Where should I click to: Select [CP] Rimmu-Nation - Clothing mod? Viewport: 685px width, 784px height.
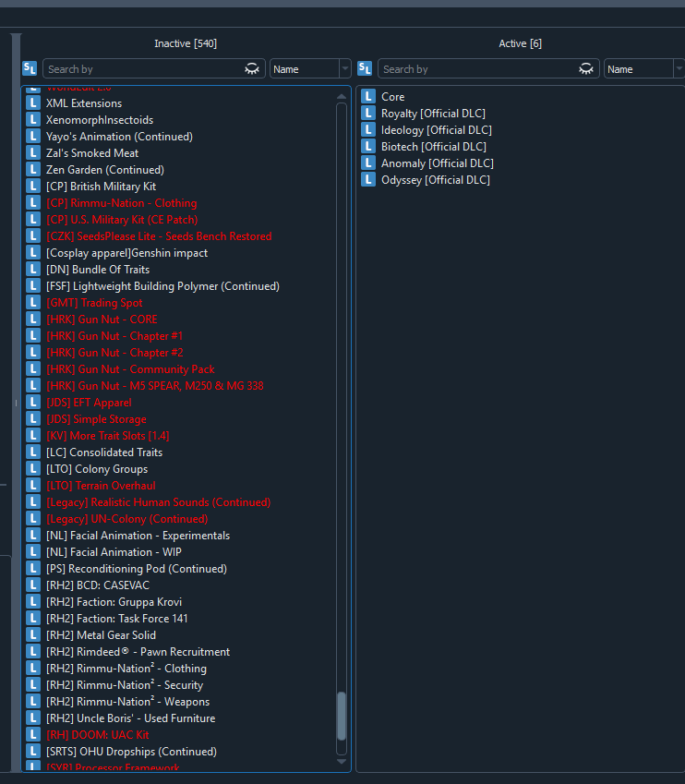click(122, 203)
